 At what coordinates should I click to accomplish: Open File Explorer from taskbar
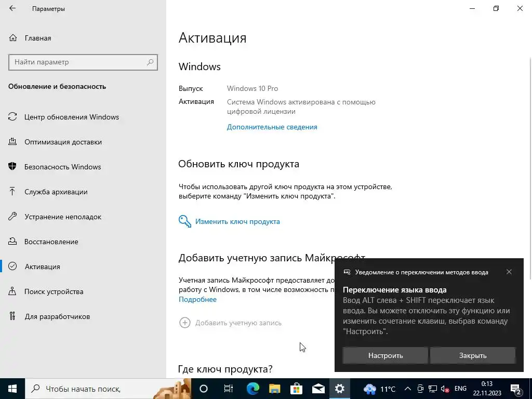click(274, 389)
